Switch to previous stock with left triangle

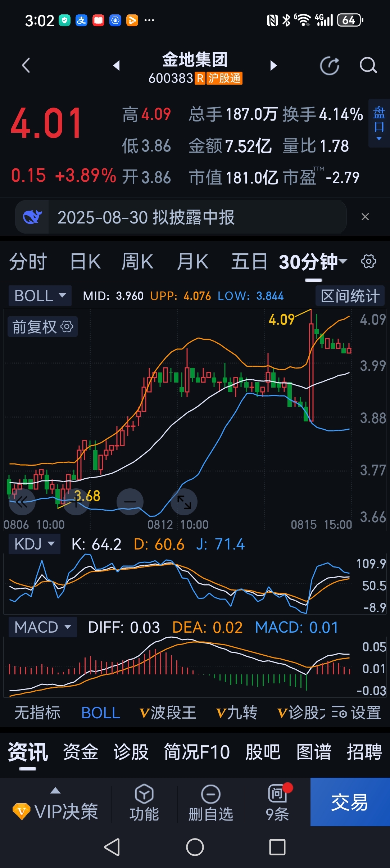[116, 65]
